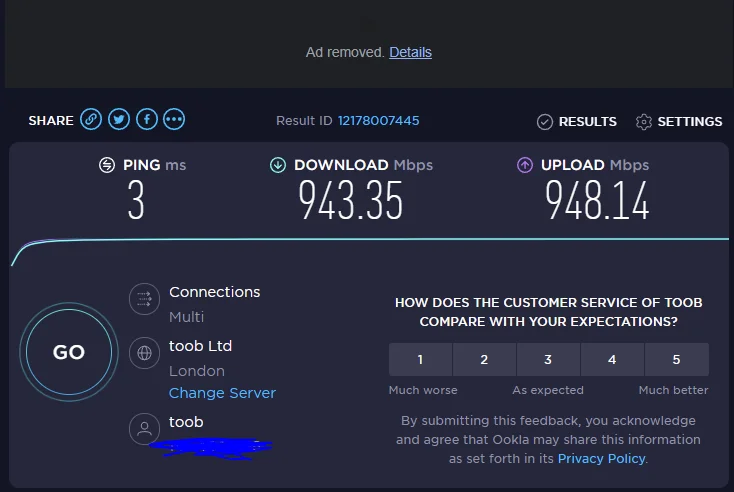734x492 pixels.
Task: Click the user profile icon beside toob
Action: click(x=145, y=428)
